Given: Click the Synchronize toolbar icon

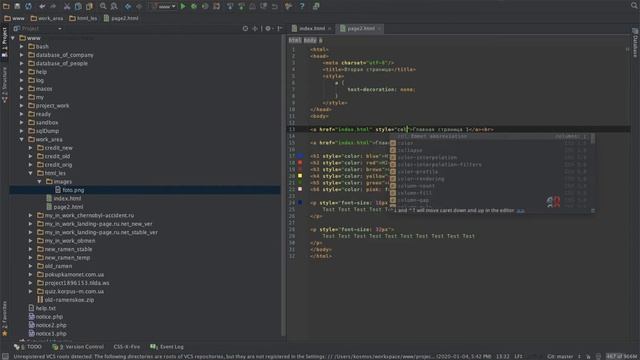Looking at the screenshot, I should (x=28, y=6).
